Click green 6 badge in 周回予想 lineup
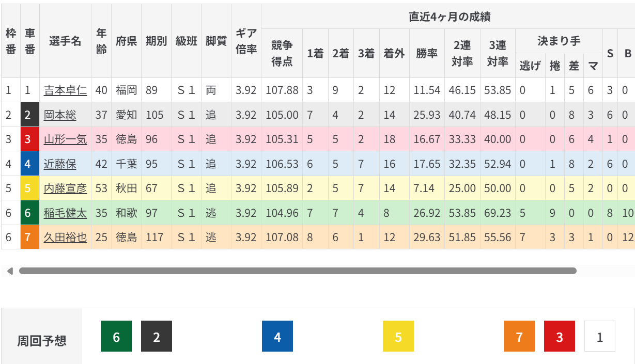 click(116, 337)
